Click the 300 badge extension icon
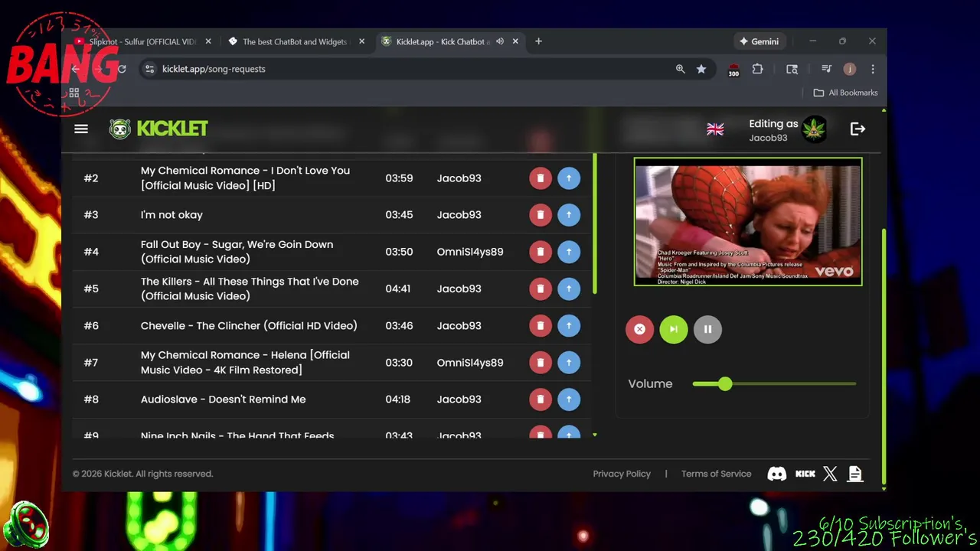 click(733, 70)
